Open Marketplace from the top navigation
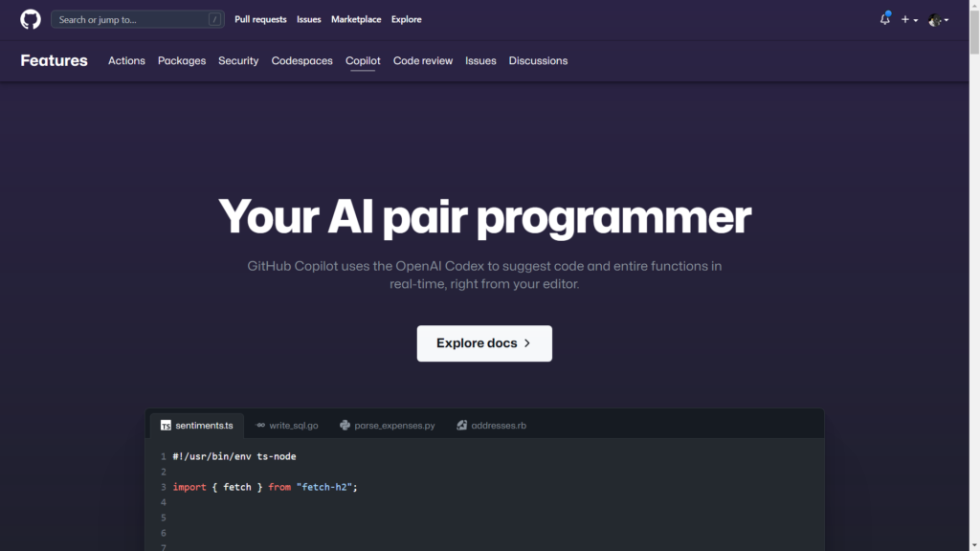Image resolution: width=980 pixels, height=551 pixels. tap(356, 19)
